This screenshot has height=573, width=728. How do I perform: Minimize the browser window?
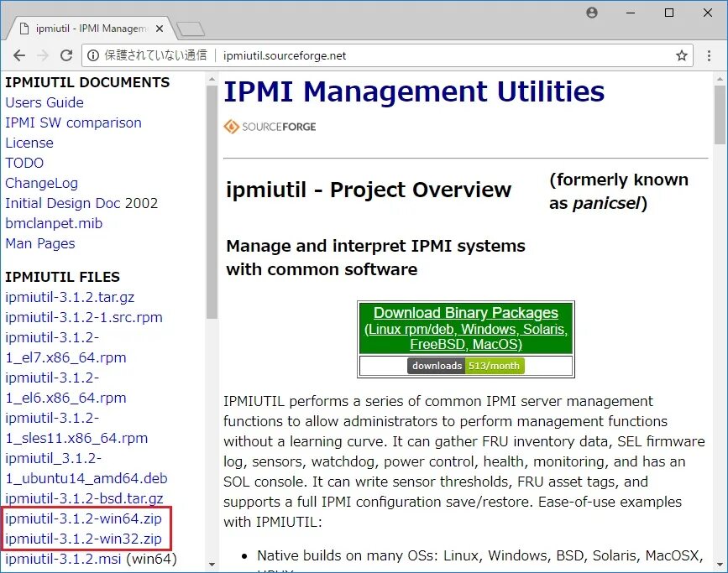[630, 13]
